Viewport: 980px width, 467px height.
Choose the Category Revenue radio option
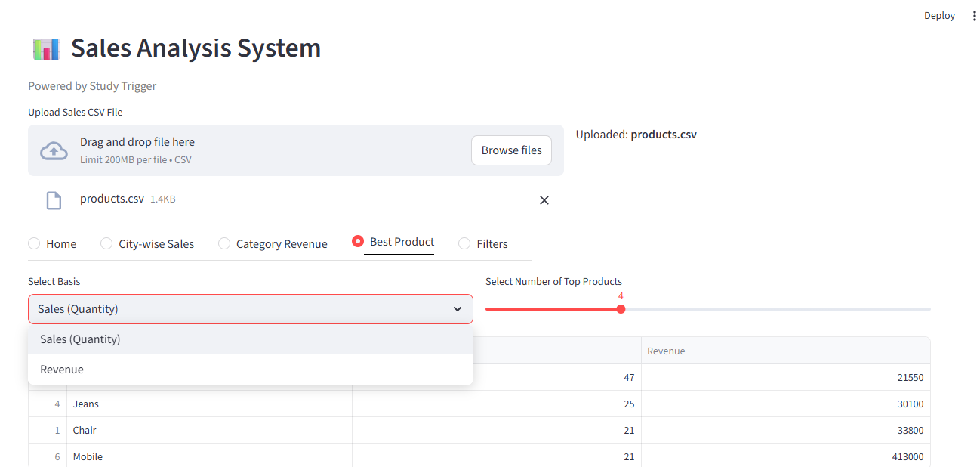tap(224, 243)
